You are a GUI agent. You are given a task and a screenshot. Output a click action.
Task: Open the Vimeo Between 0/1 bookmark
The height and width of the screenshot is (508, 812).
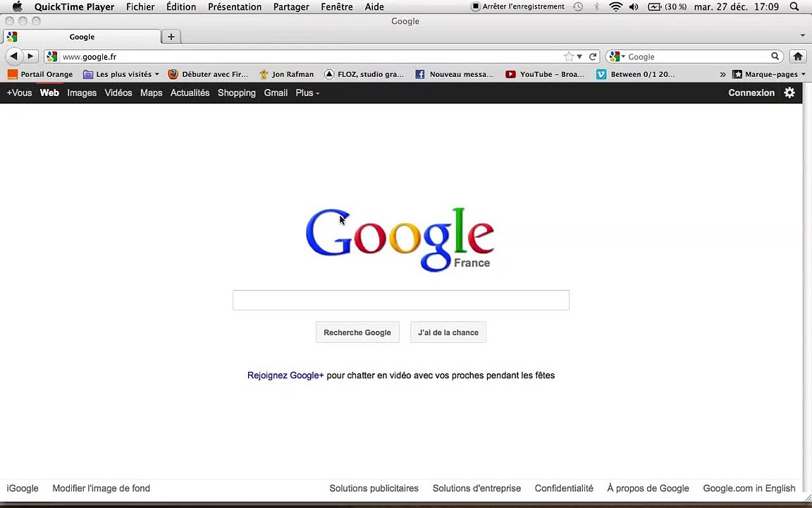[x=635, y=74]
